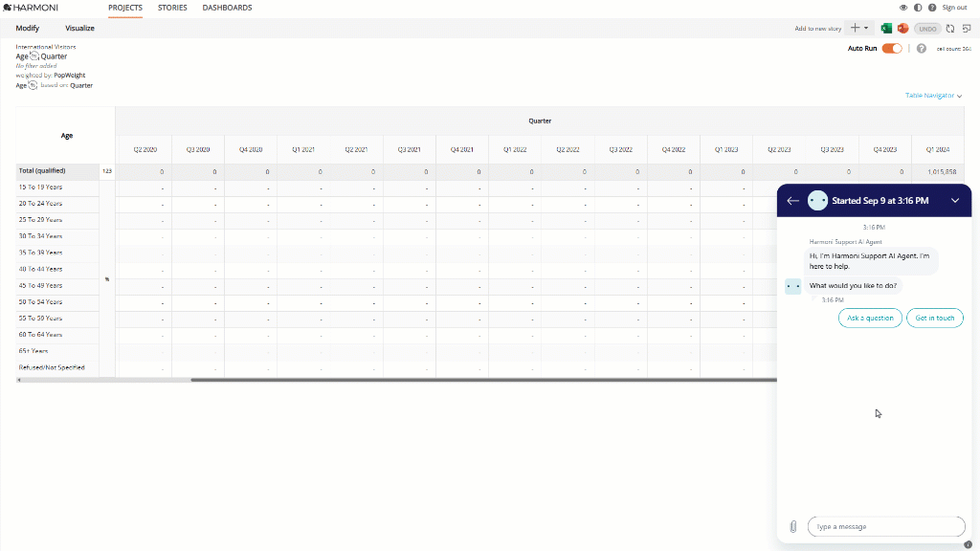Viewport: 980px width, 551px height.
Task: Click the percent based-on swap icon
Action: [33, 85]
